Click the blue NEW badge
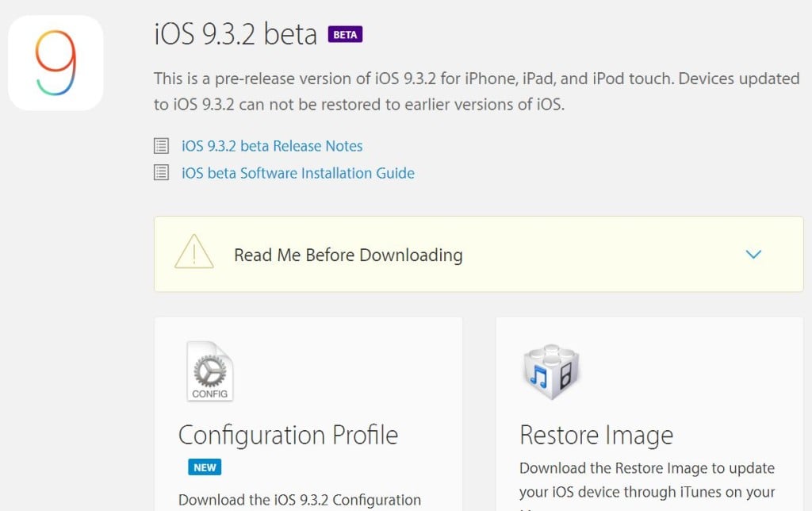This screenshot has width=812, height=511. coord(205,467)
